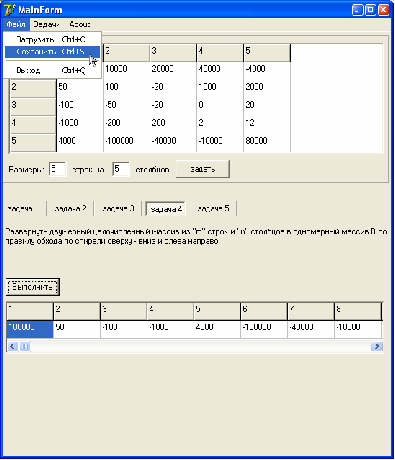Click result grid cell under column 2
The height and width of the screenshot is (460, 395).
tap(77, 329)
